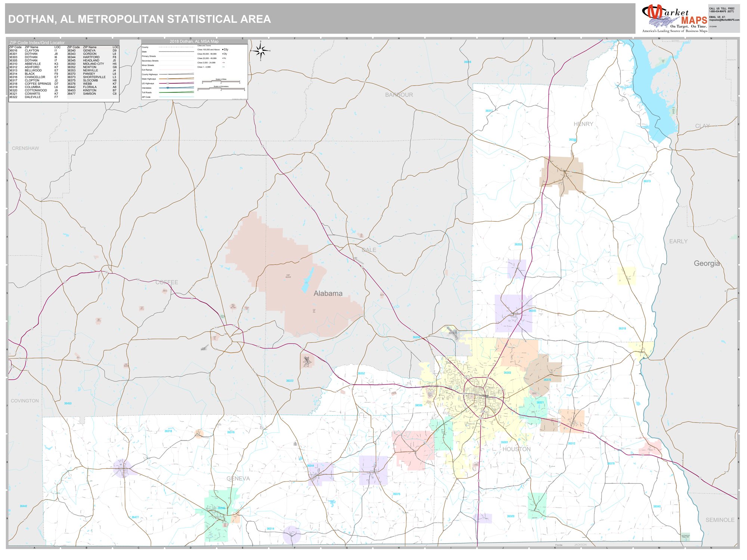Select the 36350 MIDLAND CITY index row

pos(92,64)
